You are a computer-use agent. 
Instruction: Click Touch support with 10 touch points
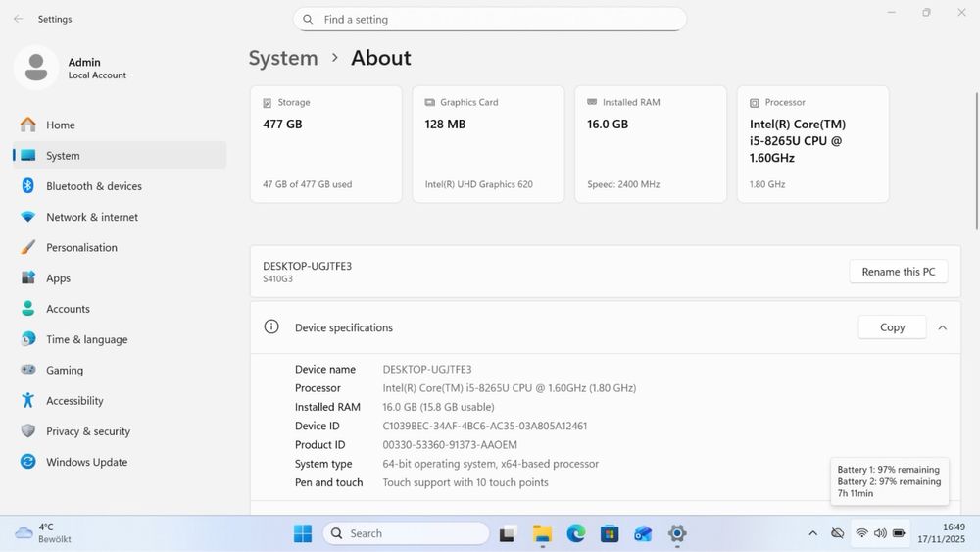coord(465,482)
